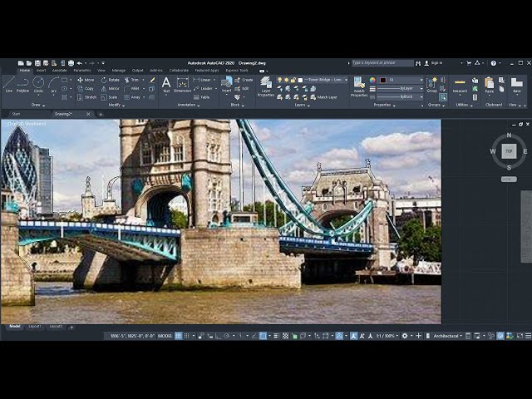Image resolution: width=532 pixels, height=399 pixels.
Task: Toggle layer freeze sun icon
Action: (286, 80)
